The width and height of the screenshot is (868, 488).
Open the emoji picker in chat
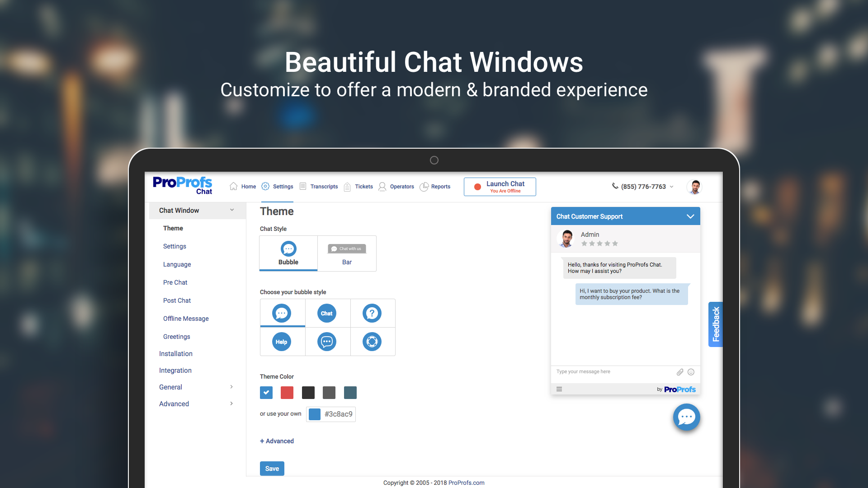tap(691, 372)
